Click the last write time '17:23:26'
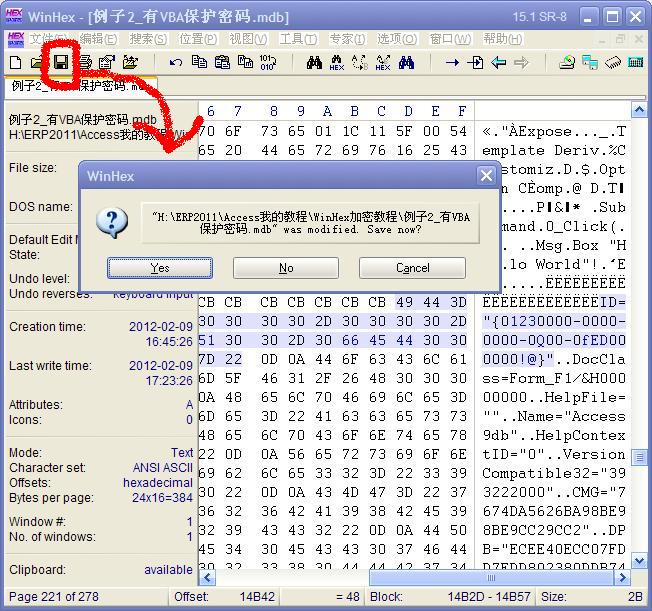The width and height of the screenshot is (652, 611). pos(169,381)
